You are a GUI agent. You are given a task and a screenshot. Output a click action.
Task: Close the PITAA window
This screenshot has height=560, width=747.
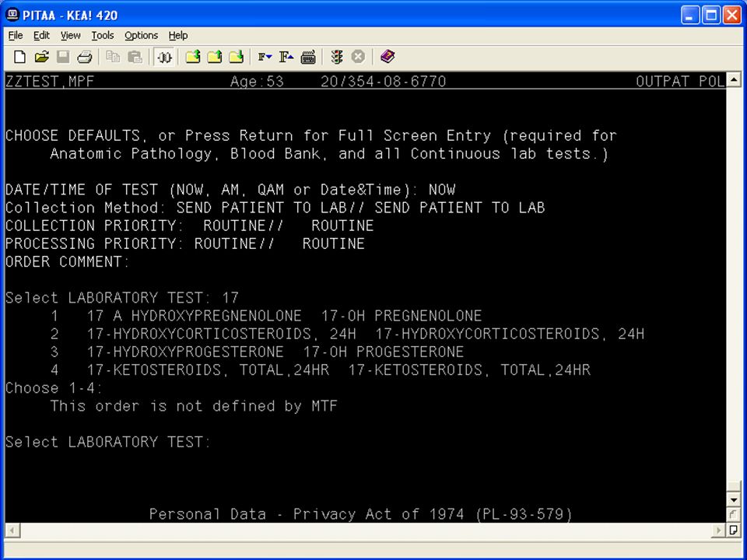732,16
